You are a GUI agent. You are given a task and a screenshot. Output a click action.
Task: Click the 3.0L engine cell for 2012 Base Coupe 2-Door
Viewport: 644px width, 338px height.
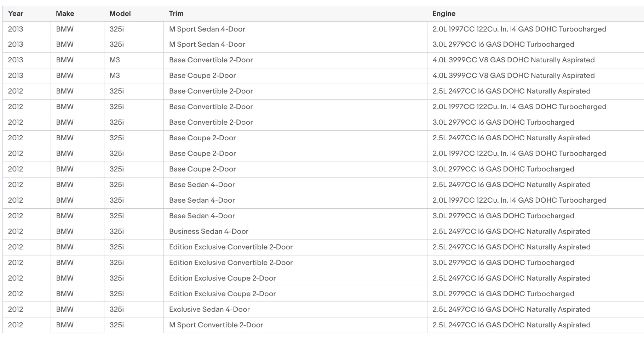click(536, 169)
